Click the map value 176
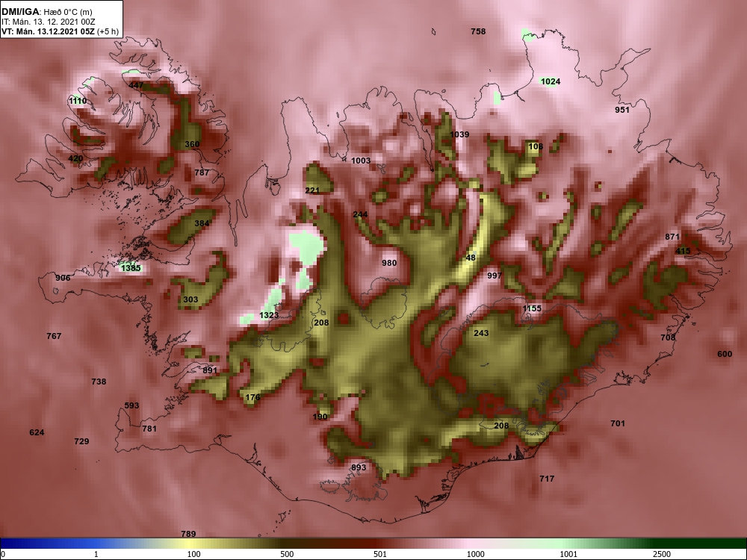Viewport: 747px width, 560px height. [x=253, y=397]
